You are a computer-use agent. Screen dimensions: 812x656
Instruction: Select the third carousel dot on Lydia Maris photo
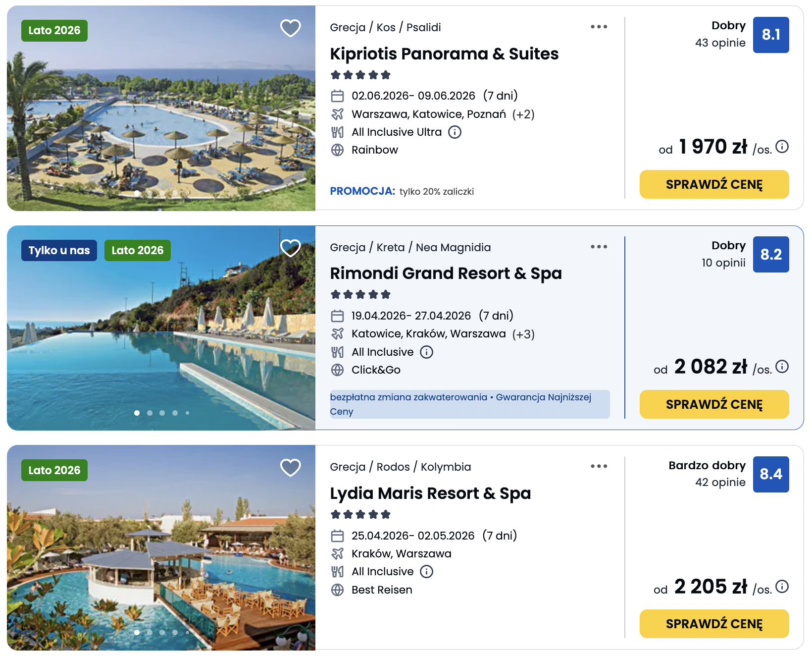[162, 632]
